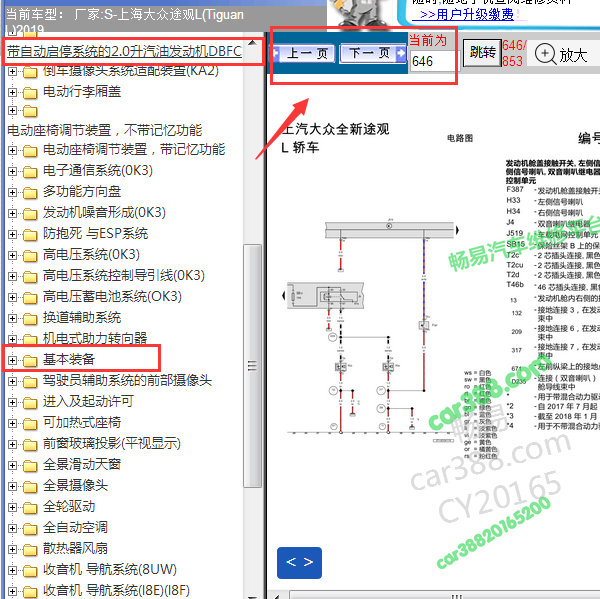Select the 全自动空调 tree item
Screen dimensions: 600x599
(x=75, y=528)
